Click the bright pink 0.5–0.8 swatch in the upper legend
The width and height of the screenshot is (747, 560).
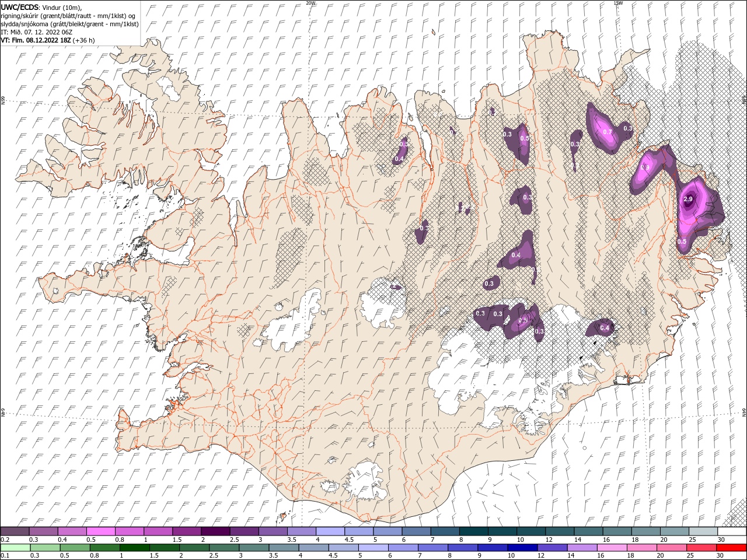click(x=100, y=531)
